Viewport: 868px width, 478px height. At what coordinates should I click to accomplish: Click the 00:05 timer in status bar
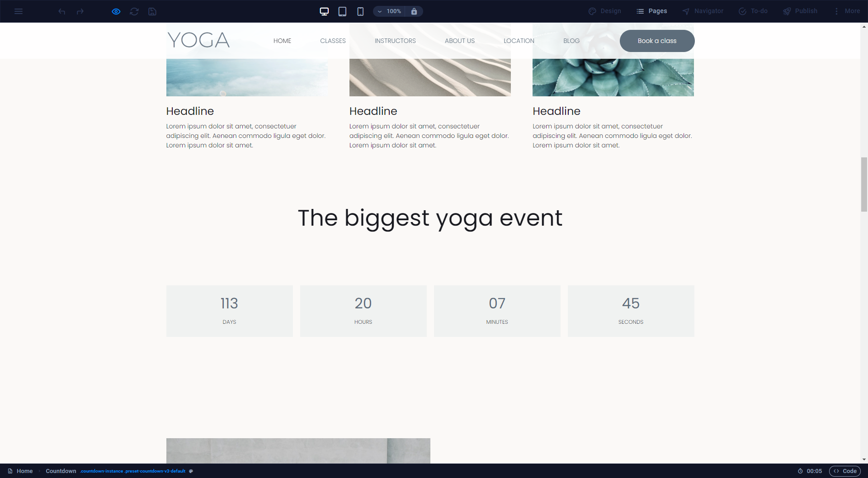click(810, 471)
